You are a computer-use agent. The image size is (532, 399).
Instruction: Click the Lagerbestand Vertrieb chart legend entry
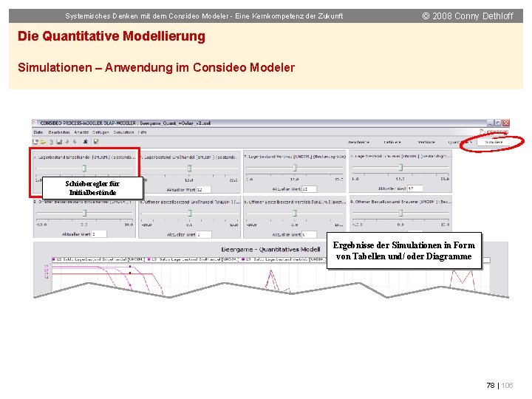[x=283, y=259]
